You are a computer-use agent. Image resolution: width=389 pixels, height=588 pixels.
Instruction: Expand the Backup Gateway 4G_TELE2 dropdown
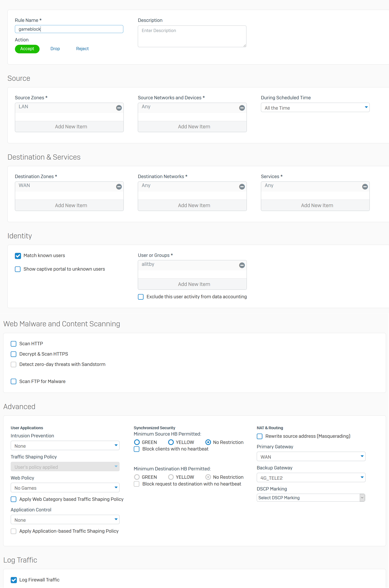pyautogui.click(x=311, y=478)
